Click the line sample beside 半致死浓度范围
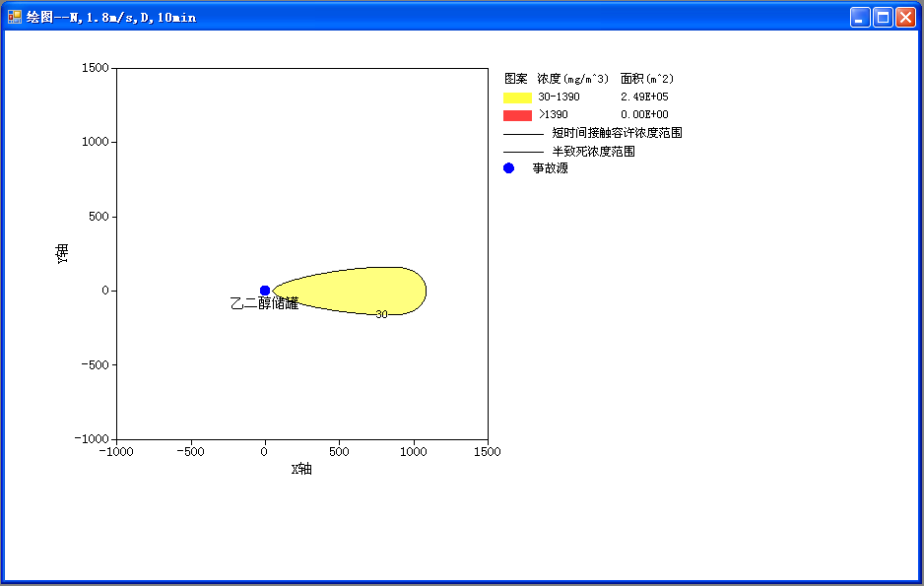Viewport: 924px width, 586px height. tap(523, 152)
